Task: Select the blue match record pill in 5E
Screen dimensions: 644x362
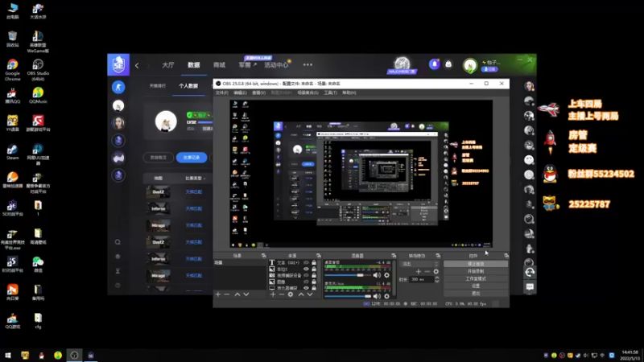Action: (192, 157)
